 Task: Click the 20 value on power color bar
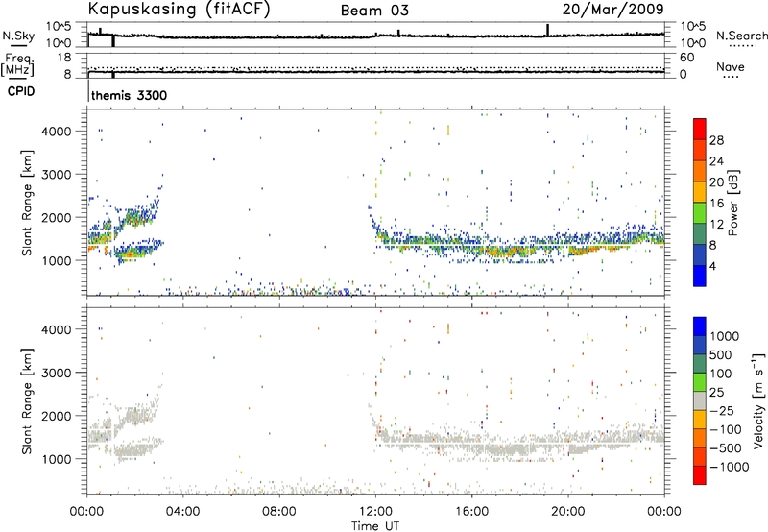716,182
